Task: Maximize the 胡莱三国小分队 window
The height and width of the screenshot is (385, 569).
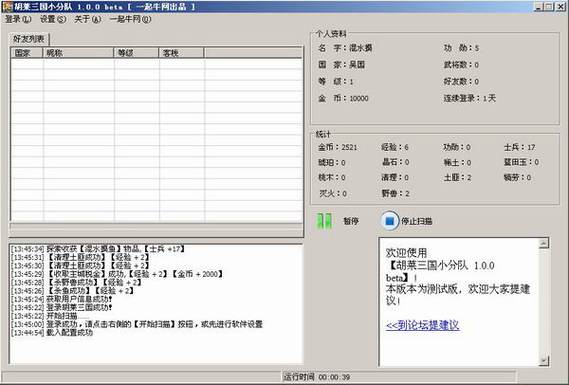Action: point(549,7)
